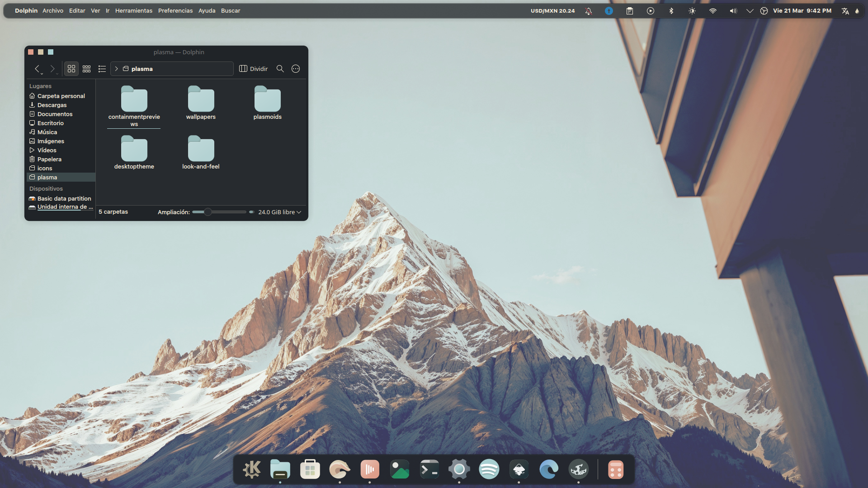Open the icons place in sidebar

click(x=61, y=168)
